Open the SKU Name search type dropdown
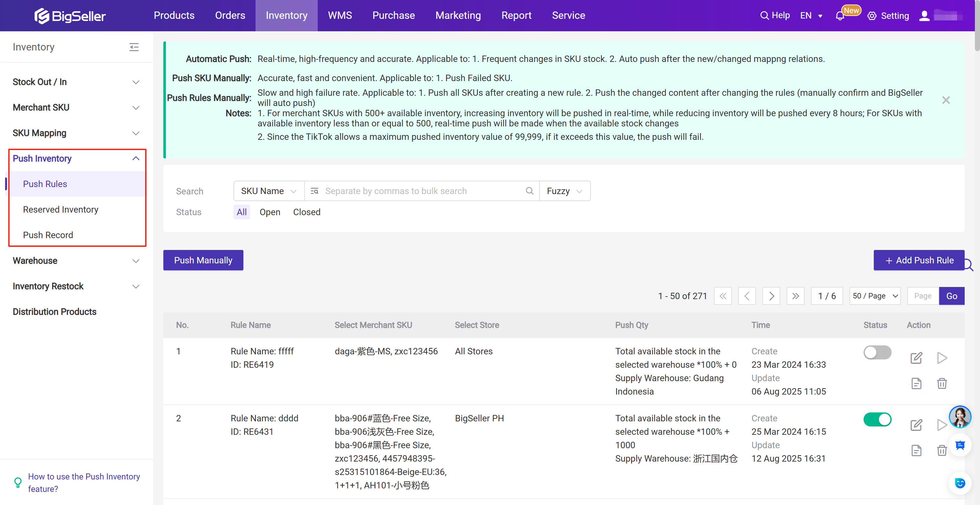This screenshot has width=980, height=505. click(x=269, y=191)
